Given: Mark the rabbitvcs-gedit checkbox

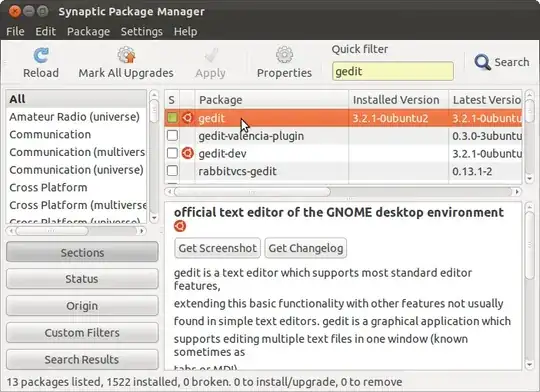Looking at the screenshot, I should point(172,171).
